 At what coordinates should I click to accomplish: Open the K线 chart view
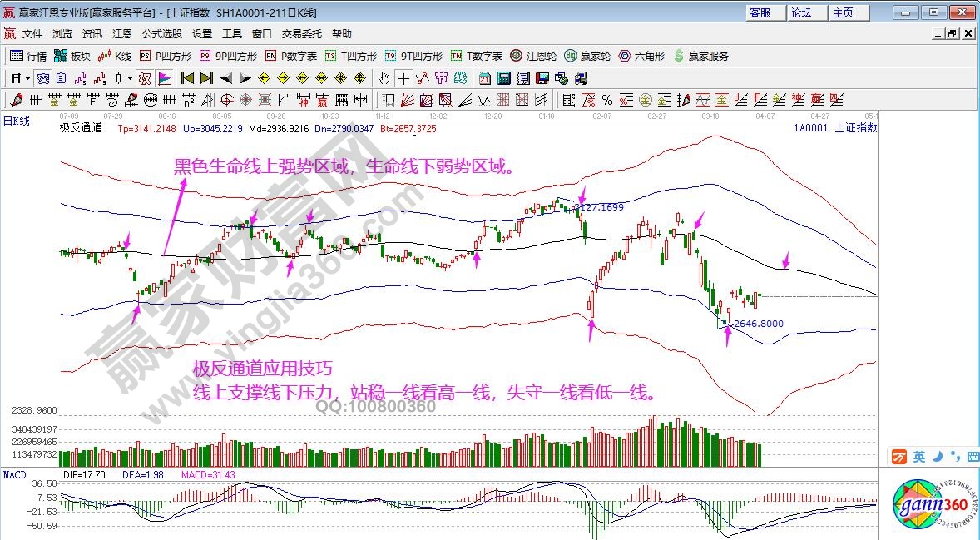(115, 56)
